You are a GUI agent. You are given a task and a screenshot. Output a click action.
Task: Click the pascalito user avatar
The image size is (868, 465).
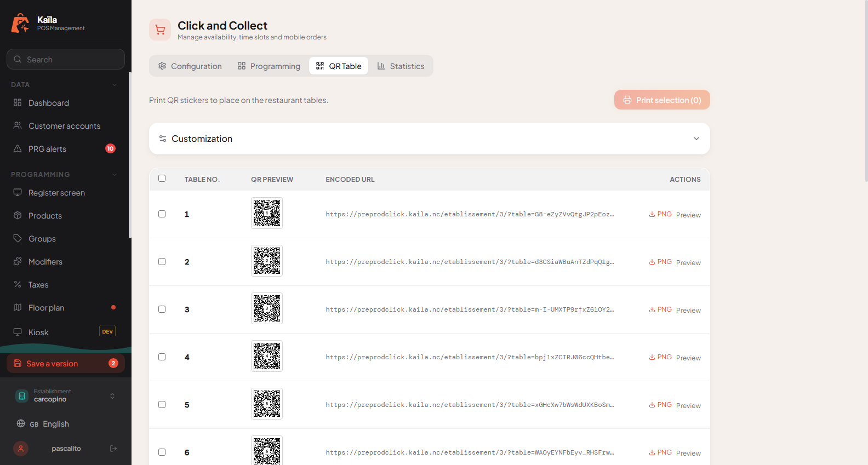(x=21, y=449)
